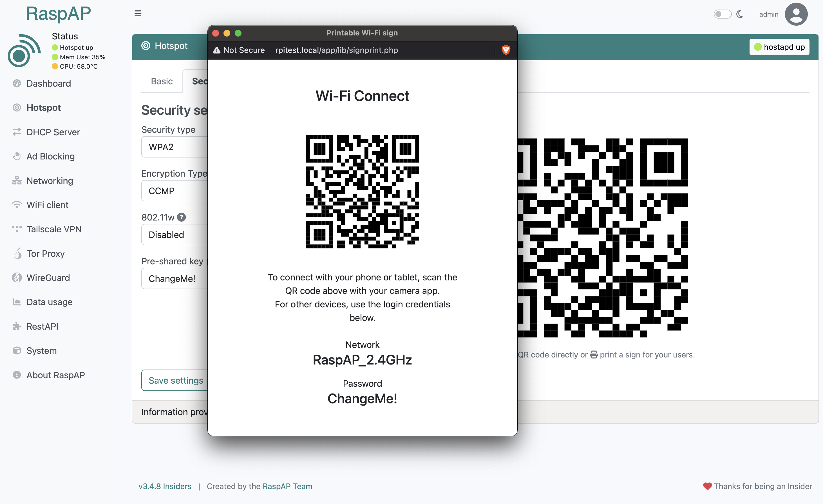Click the admin username label
The height and width of the screenshot is (504, 823).
pyautogui.click(x=769, y=14)
